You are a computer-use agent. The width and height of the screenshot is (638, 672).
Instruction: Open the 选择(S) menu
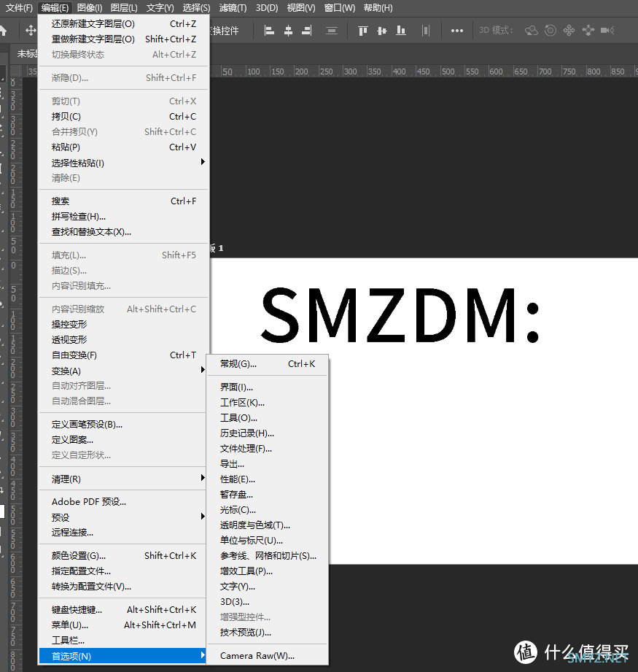point(197,8)
